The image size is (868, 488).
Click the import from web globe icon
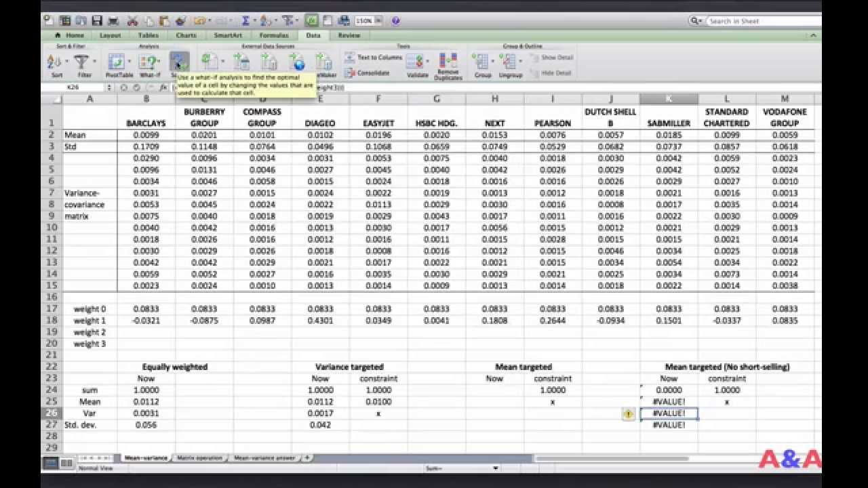298,62
